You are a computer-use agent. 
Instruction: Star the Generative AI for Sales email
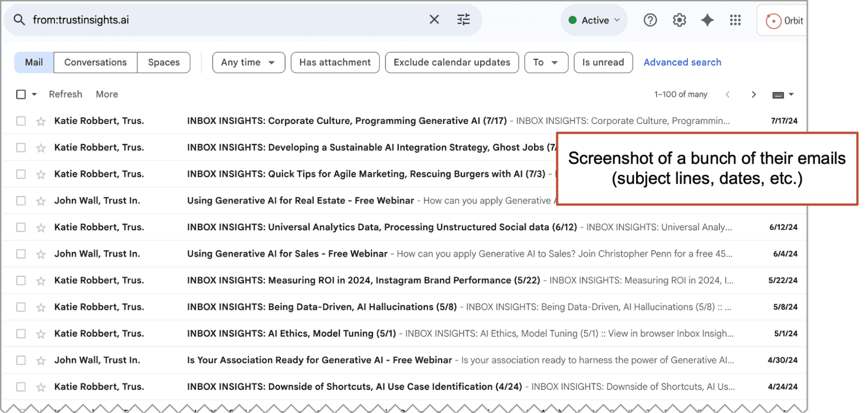[41, 254]
